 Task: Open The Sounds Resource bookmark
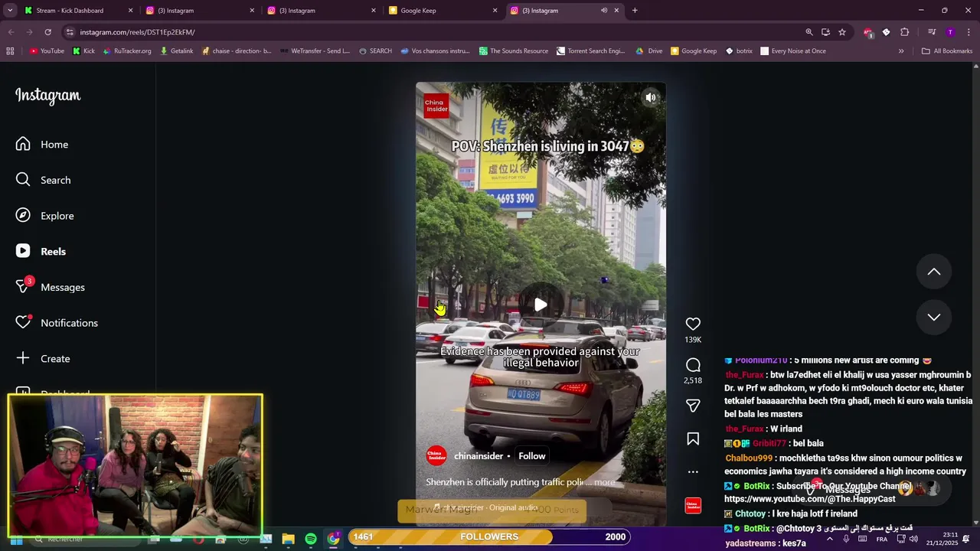(x=514, y=51)
